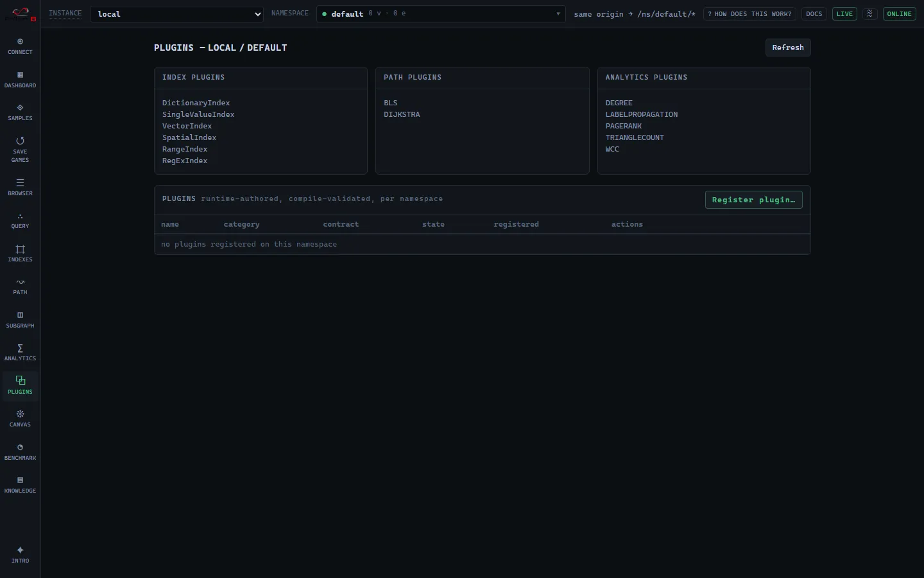
Task: Expand the Namespace selector showing default
Action: point(441,14)
